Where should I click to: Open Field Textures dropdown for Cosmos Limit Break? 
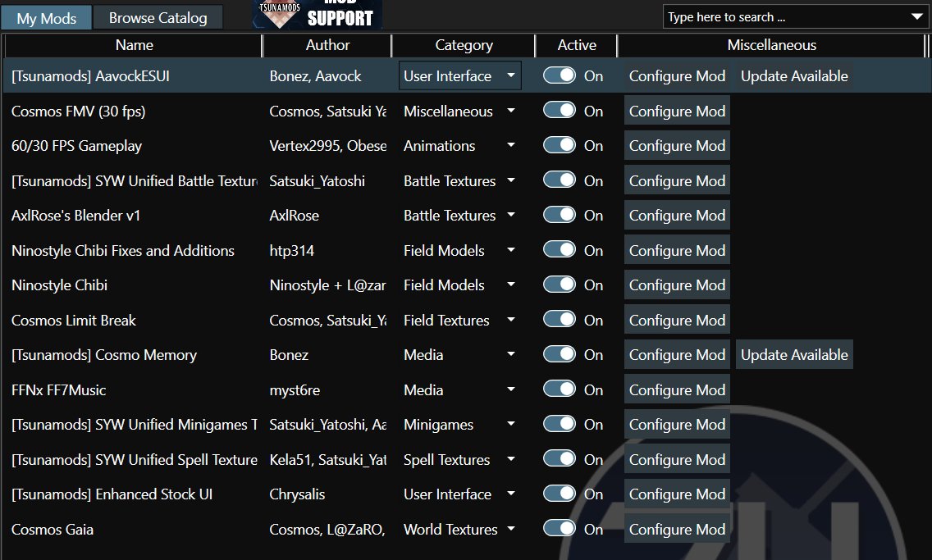(x=460, y=320)
